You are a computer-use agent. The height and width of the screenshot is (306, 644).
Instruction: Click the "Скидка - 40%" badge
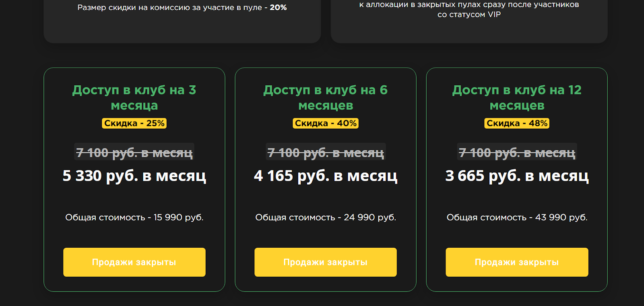pyautogui.click(x=325, y=123)
